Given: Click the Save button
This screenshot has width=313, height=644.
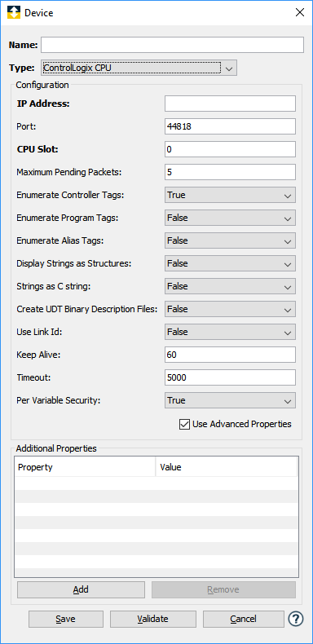Looking at the screenshot, I should pyautogui.click(x=66, y=619).
